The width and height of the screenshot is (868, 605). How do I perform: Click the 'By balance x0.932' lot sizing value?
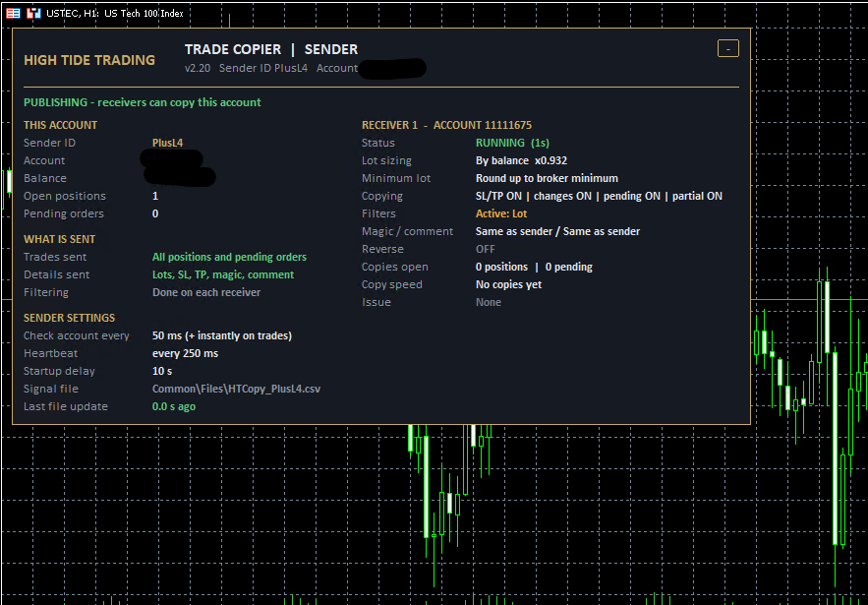tap(521, 160)
